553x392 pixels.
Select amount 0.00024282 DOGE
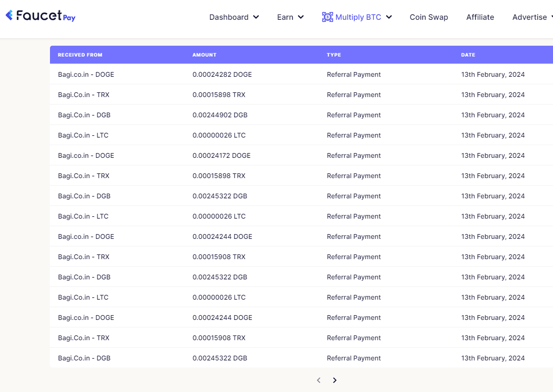point(222,74)
